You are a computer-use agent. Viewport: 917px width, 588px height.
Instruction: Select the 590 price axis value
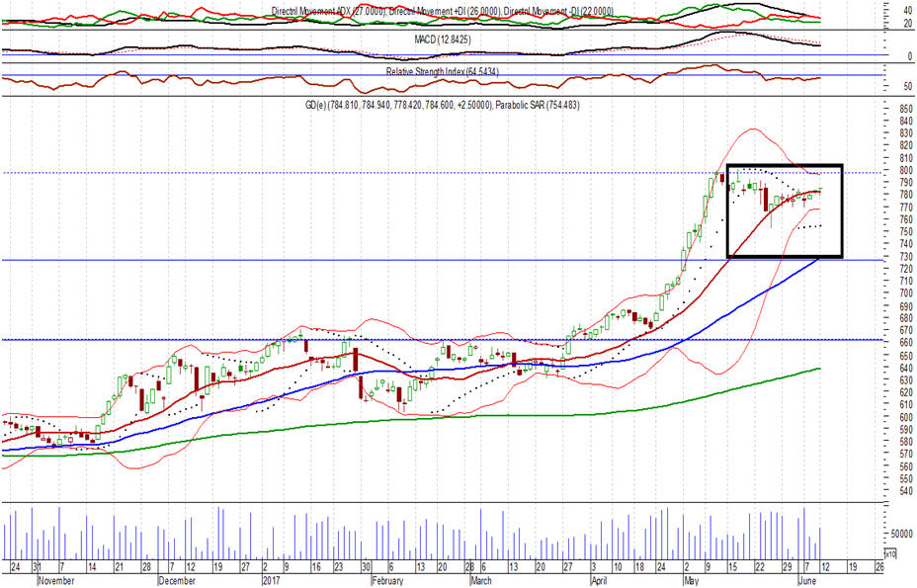[906, 430]
